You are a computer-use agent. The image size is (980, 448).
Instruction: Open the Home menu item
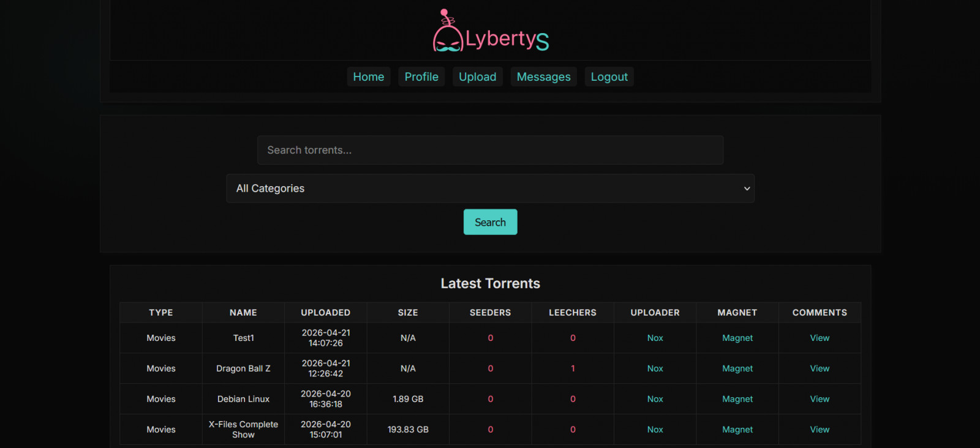[x=368, y=77]
